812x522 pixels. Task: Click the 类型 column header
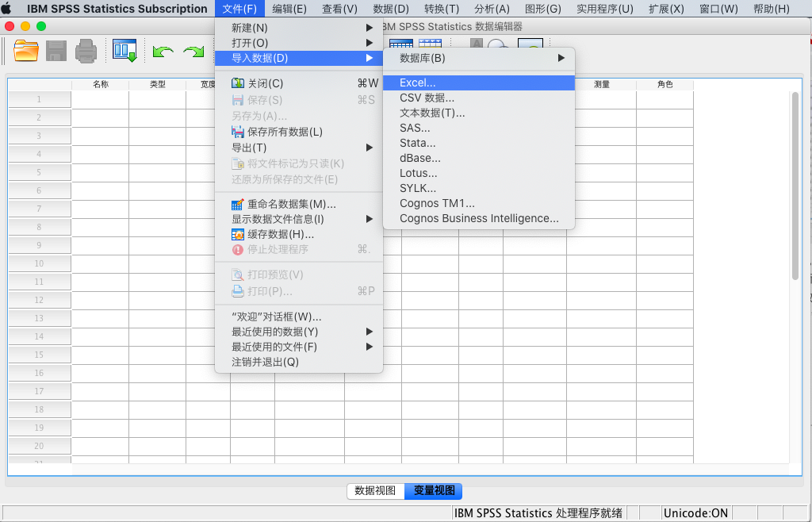point(158,84)
